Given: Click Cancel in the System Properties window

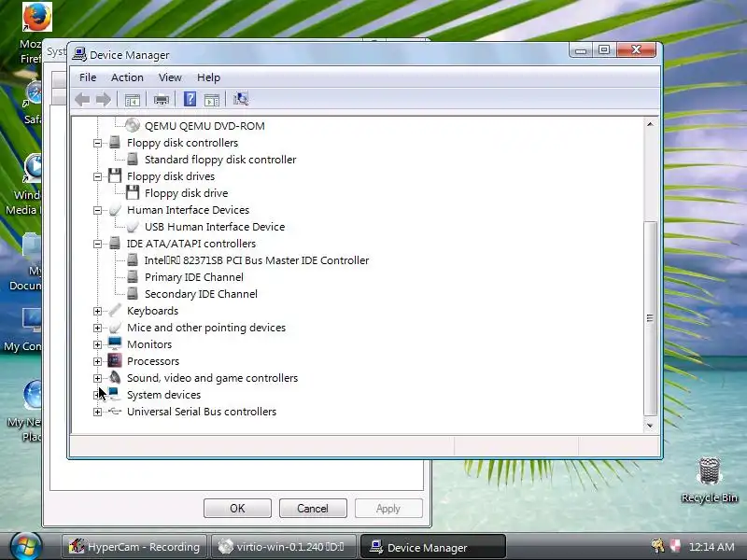Looking at the screenshot, I should click(x=313, y=508).
